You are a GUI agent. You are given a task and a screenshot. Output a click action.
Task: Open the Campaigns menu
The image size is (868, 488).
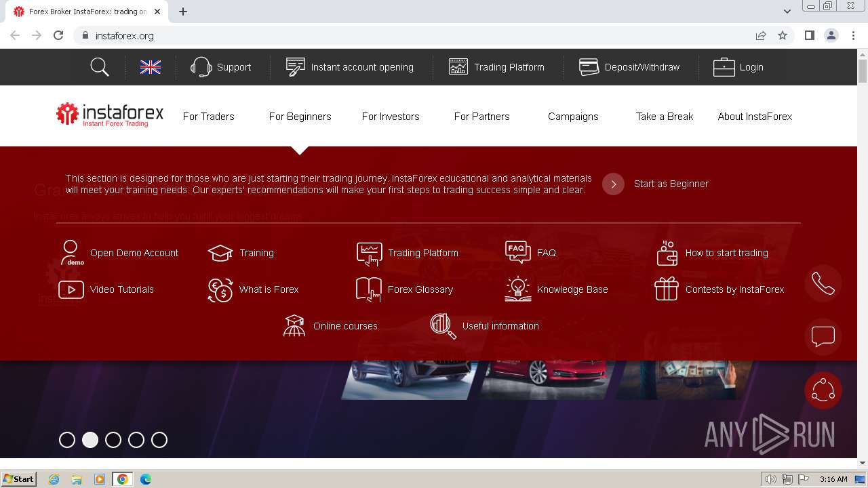[573, 117]
